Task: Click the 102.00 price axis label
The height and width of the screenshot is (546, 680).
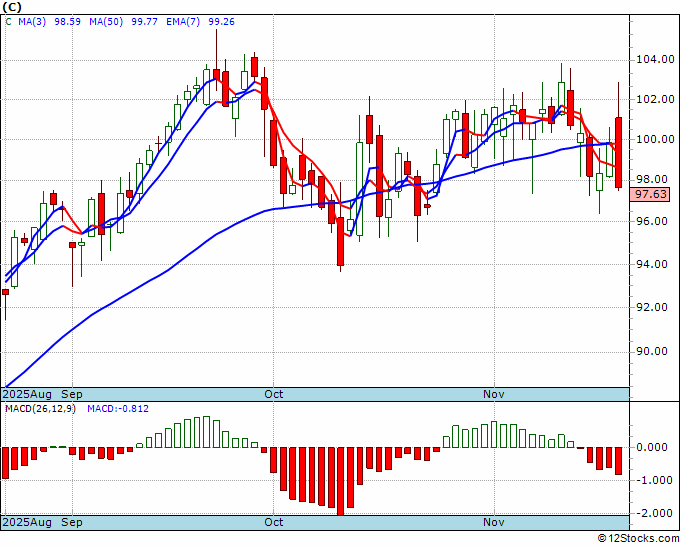Action: click(x=655, y=99)
